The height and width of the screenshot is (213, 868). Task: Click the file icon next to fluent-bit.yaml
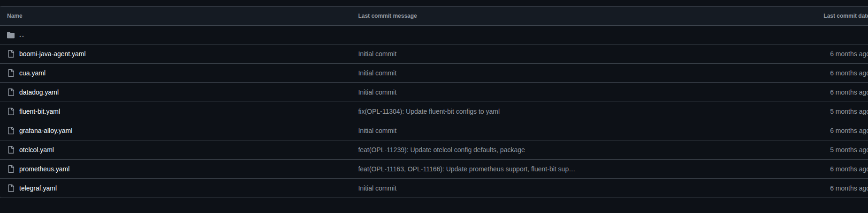click(11, 111)
